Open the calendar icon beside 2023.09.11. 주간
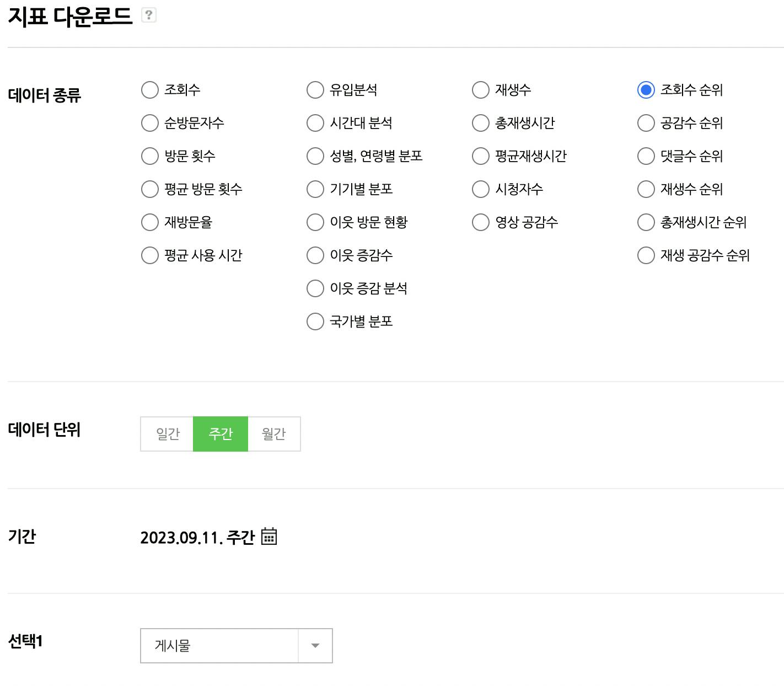784x686 pixels. coord(269,536)
